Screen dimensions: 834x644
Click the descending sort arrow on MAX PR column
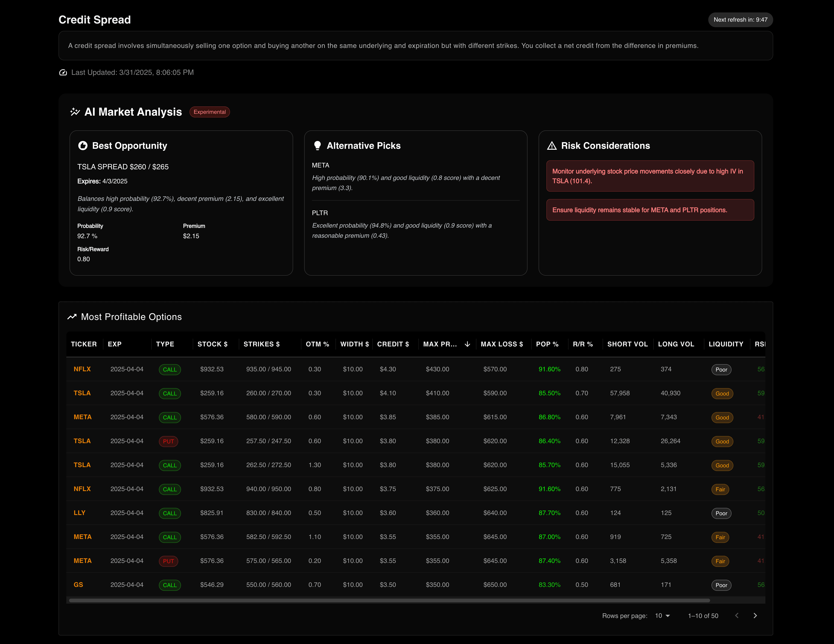click(x=467, y=344)
